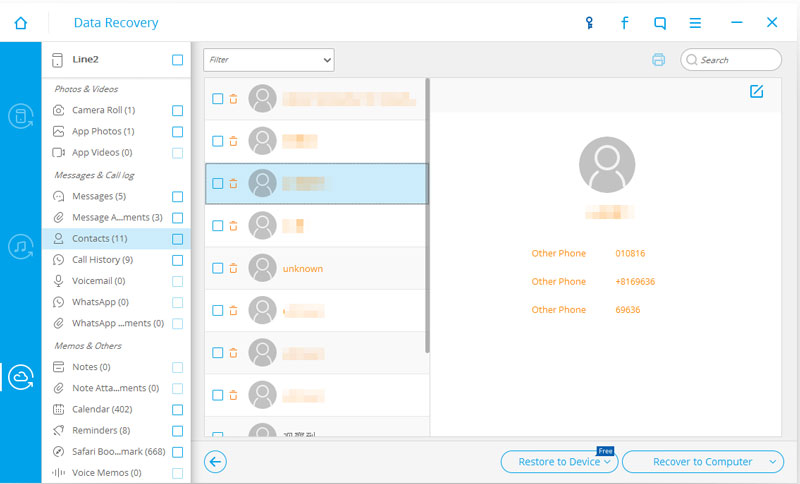Image resolution: width=800 pixels, height=484 pixels.
Task: Click the Calendar icon in sidebar
Action: [59, 410]
